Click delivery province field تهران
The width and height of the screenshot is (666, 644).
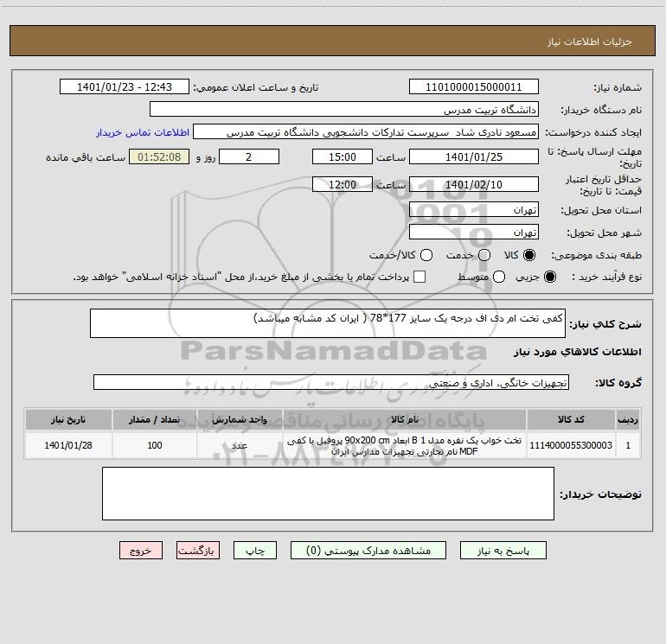click(x=474, y=210)
